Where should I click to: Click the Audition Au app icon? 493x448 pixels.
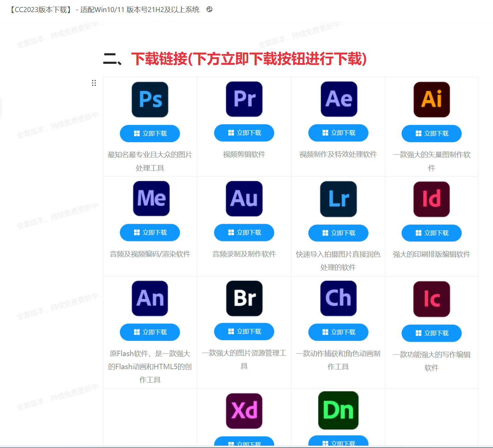pos(244,199)
